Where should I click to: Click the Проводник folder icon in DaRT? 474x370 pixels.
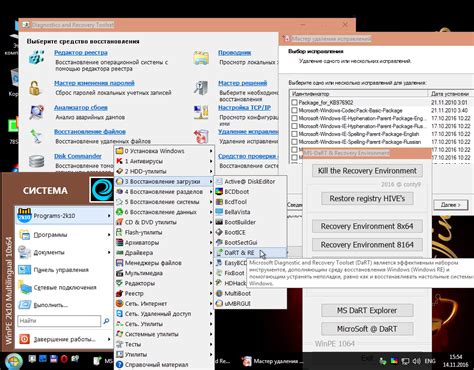click(201, 58)
